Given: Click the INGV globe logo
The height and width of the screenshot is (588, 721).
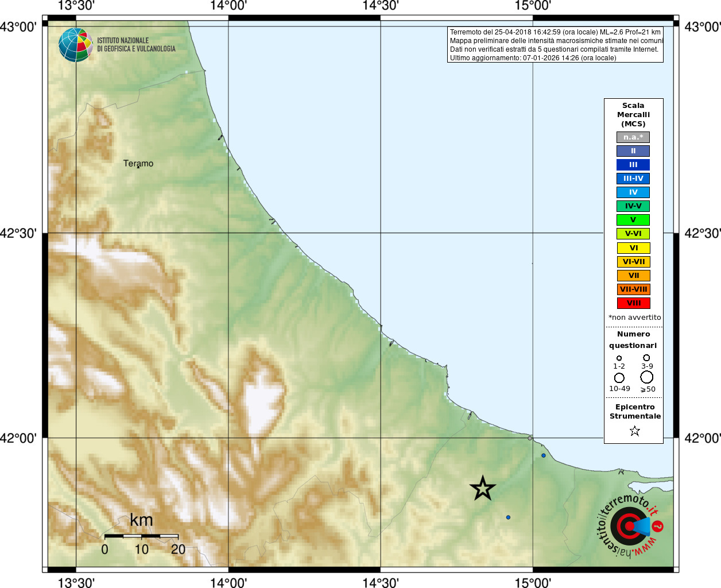Looking at the screenshot, I should tap(75, 45).
